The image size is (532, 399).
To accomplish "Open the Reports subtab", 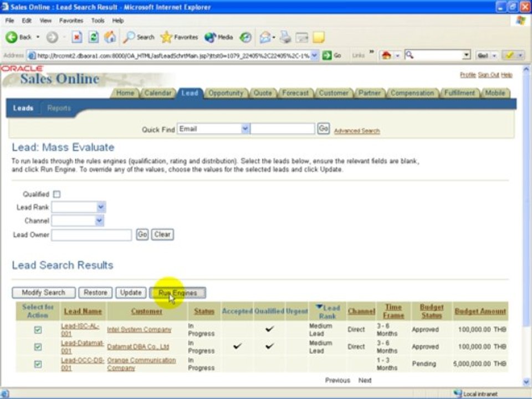I will tap(59, 108).
